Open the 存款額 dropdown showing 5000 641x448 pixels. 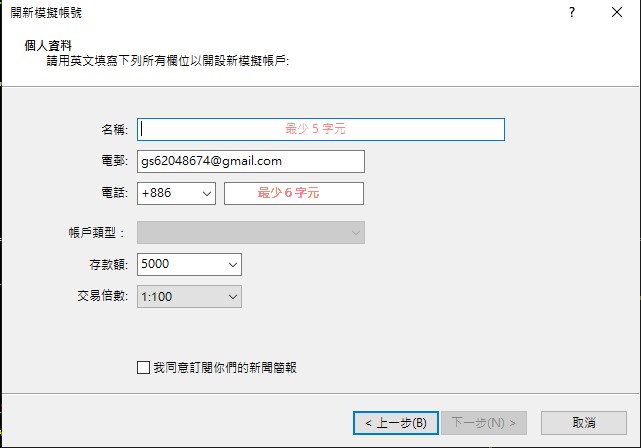189,265
